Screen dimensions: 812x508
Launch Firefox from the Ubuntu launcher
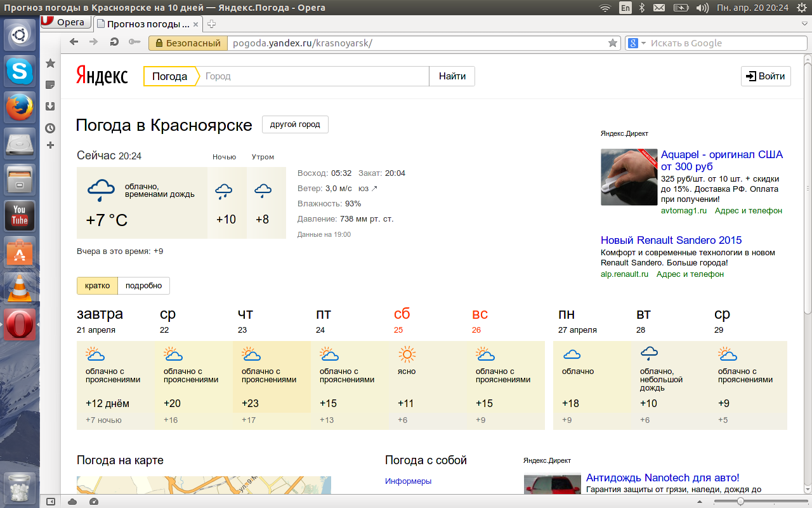[20, 107]
